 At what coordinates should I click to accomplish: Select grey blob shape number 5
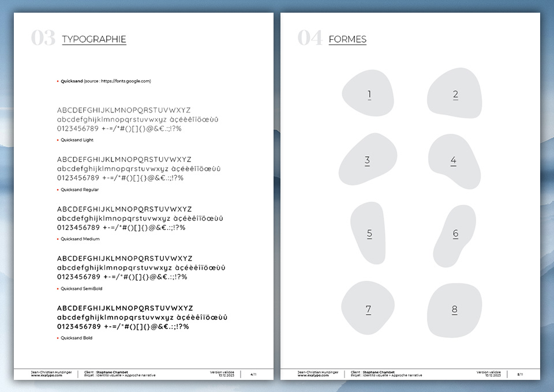pyautogui.click(x=368, y=233)
